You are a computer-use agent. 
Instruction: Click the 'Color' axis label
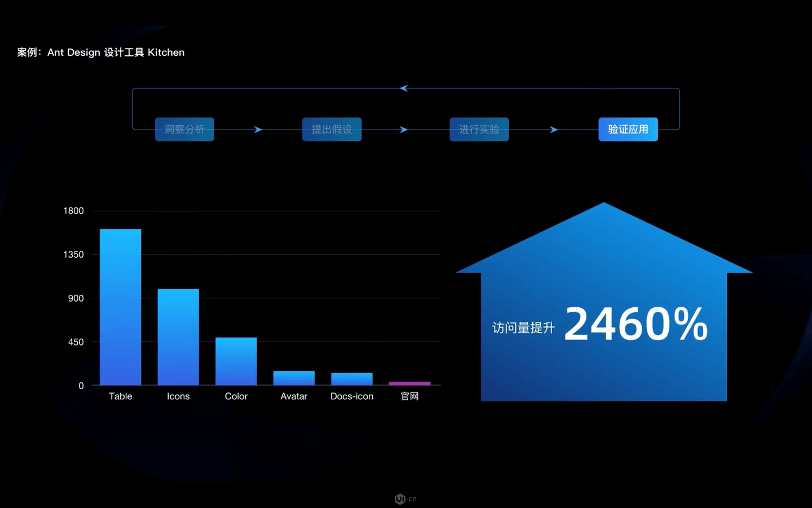[236, 396]
